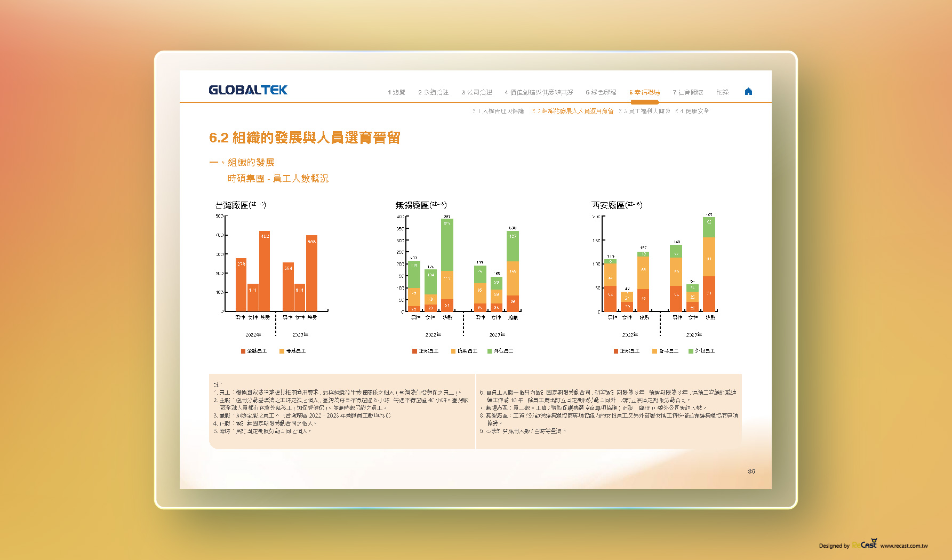
Task: Click footnote 6 in the right notes column
Action: pos(608,396)
